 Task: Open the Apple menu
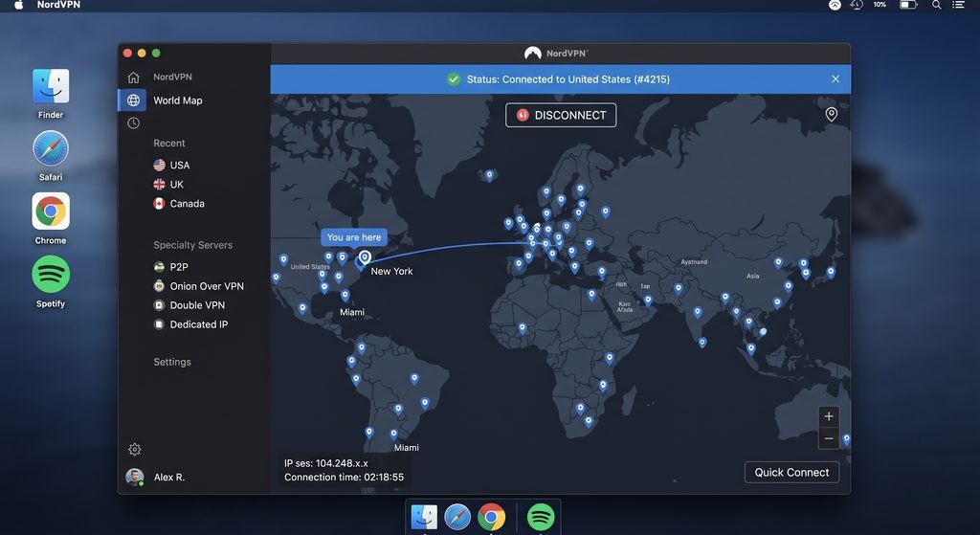coord(19,5)
